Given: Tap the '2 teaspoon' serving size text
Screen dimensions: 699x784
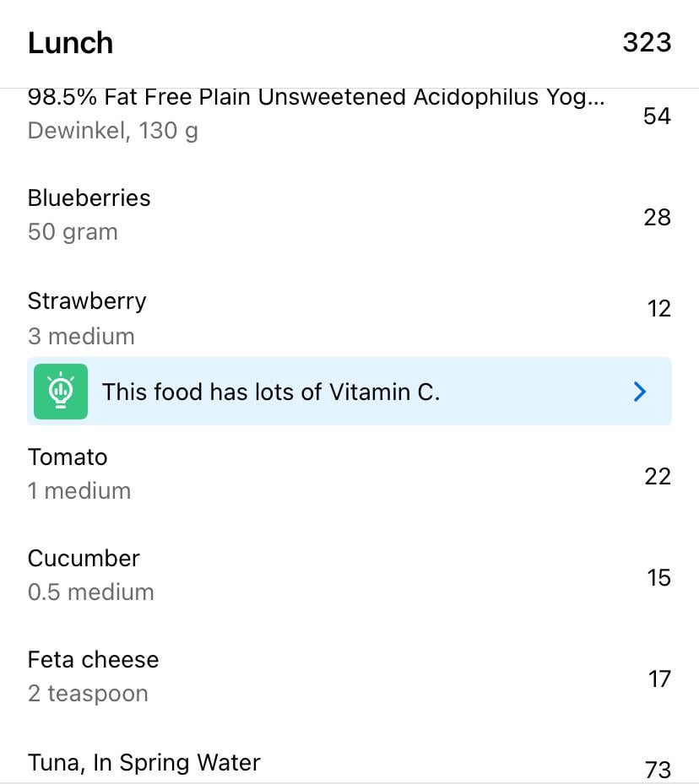Looking at the screenshot, I should (x=88, y=694).
